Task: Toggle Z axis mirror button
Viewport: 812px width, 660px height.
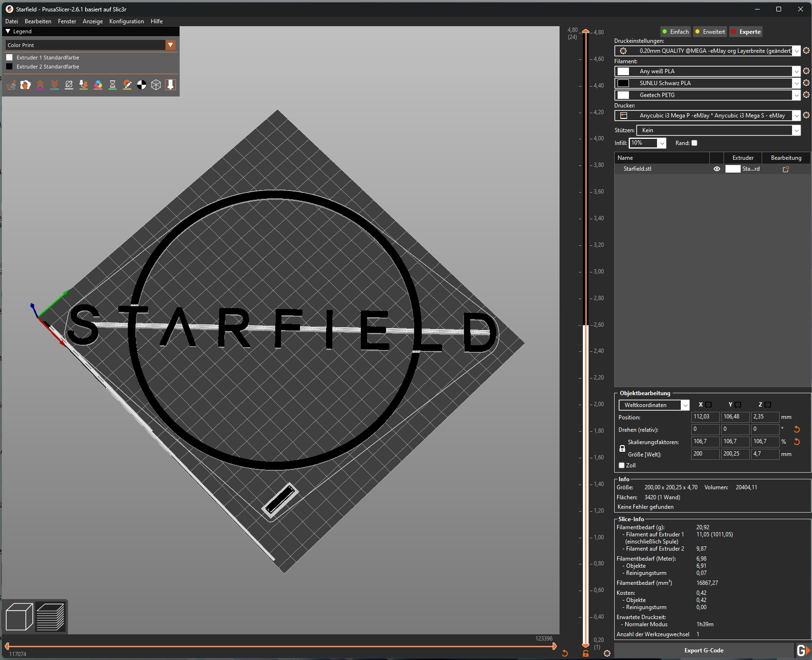Action: (x=768, y=405)
